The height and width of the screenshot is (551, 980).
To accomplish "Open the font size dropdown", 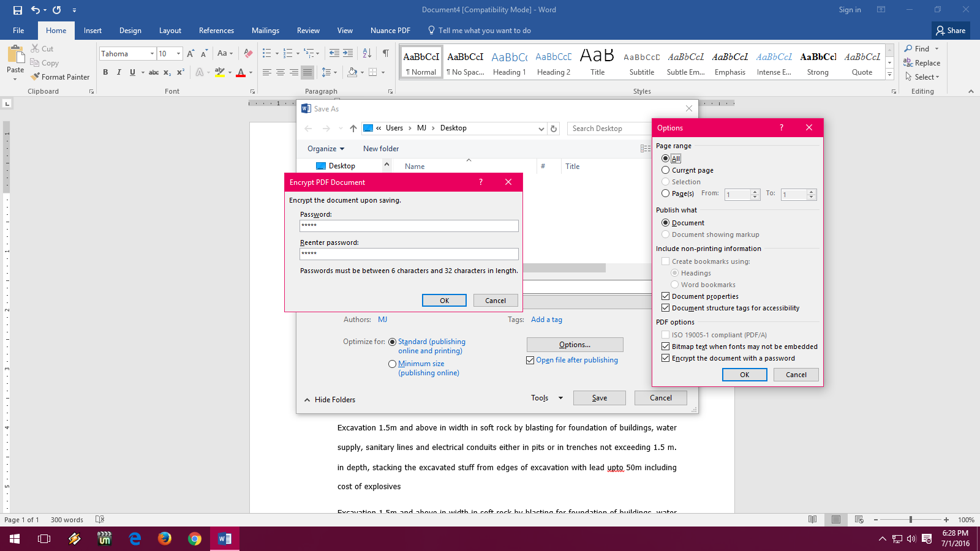I will pos(178,54).
